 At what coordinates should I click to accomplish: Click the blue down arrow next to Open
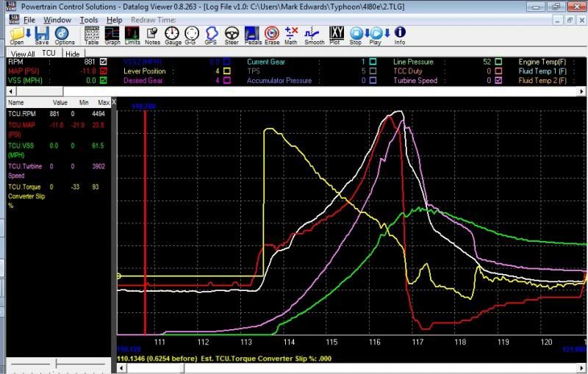(28, 33)
